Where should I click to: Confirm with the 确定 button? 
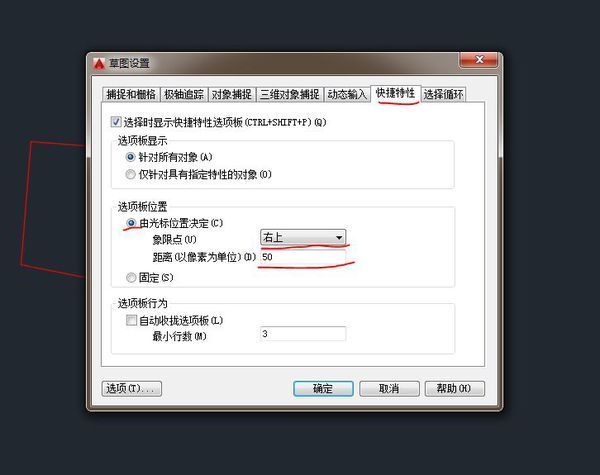323,389
